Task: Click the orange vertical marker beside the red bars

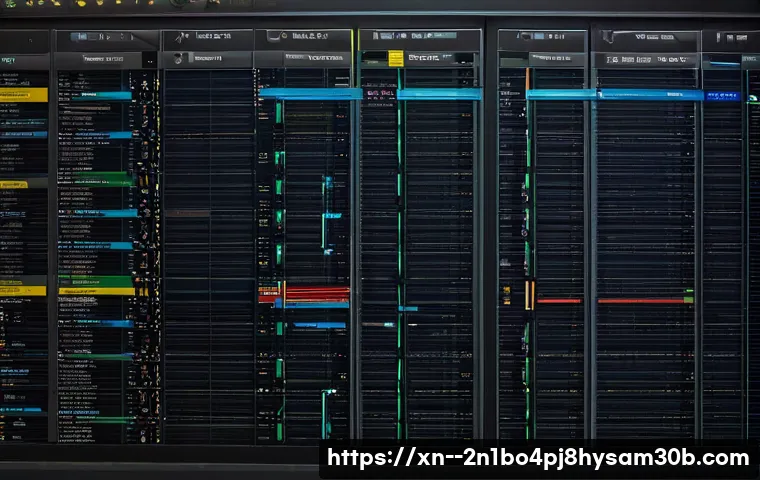Action: pyautogui.click(x=529, y=294)
